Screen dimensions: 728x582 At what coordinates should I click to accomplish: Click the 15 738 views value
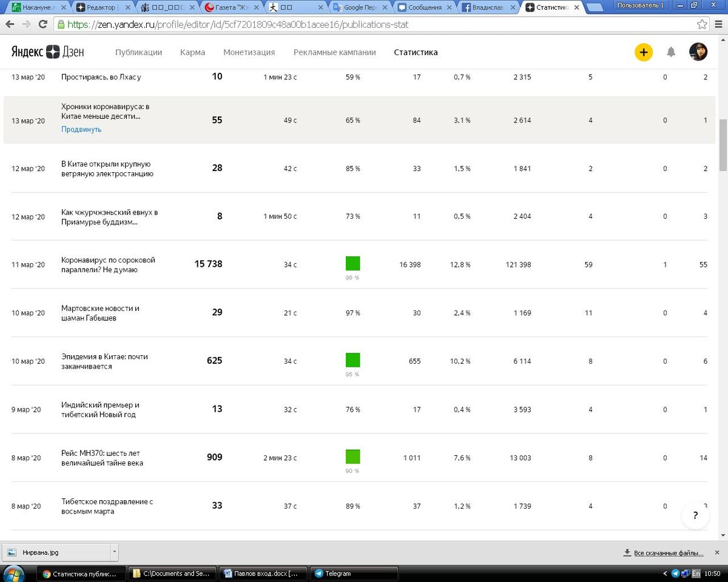click(208, 264)
